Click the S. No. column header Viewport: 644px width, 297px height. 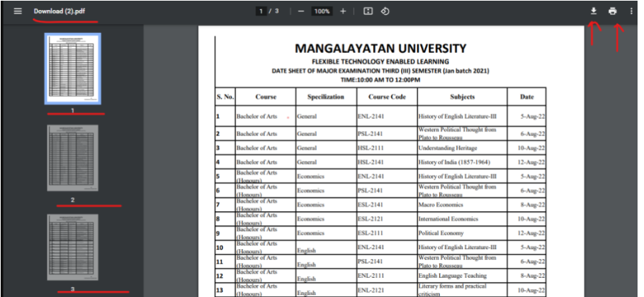pos(225,97)
